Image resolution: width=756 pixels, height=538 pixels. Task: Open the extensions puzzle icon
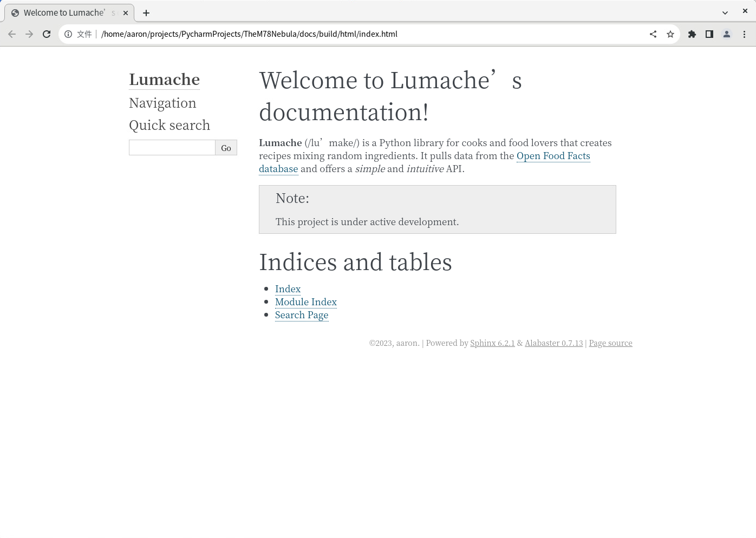(692, 34)
